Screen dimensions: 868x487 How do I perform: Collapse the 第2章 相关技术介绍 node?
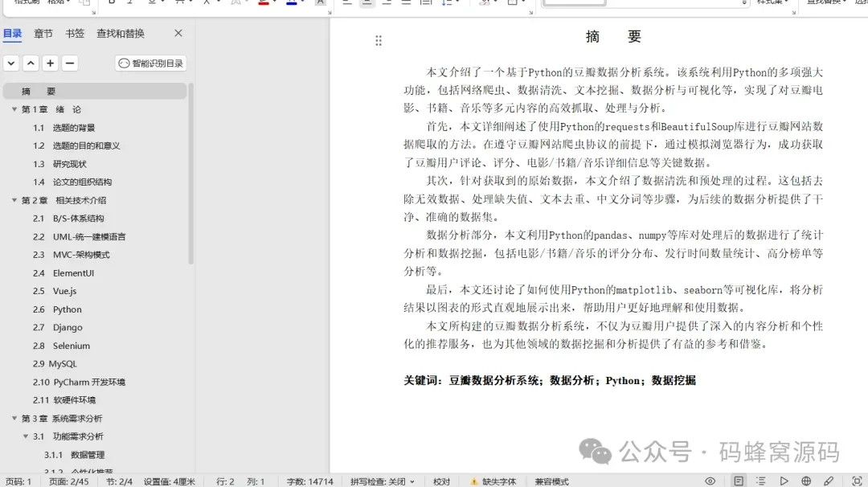pyautogui.click(x=14, y=200)
